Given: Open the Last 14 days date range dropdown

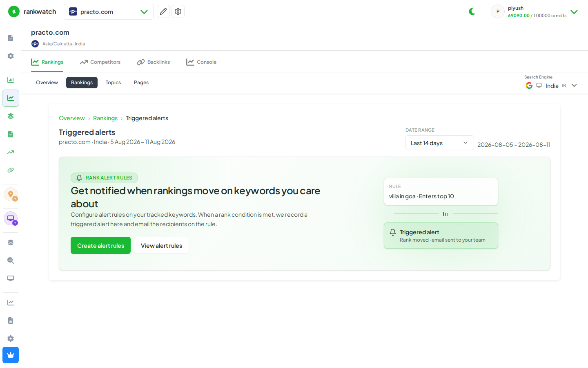Looking at the screenshot, I should click(439, 143).
